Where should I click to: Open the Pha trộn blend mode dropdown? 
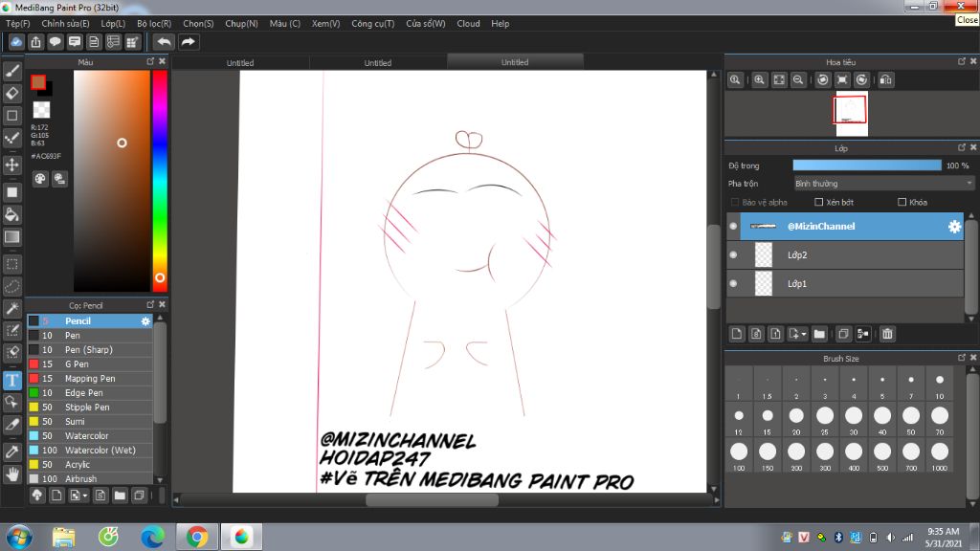tap(883, 184)
